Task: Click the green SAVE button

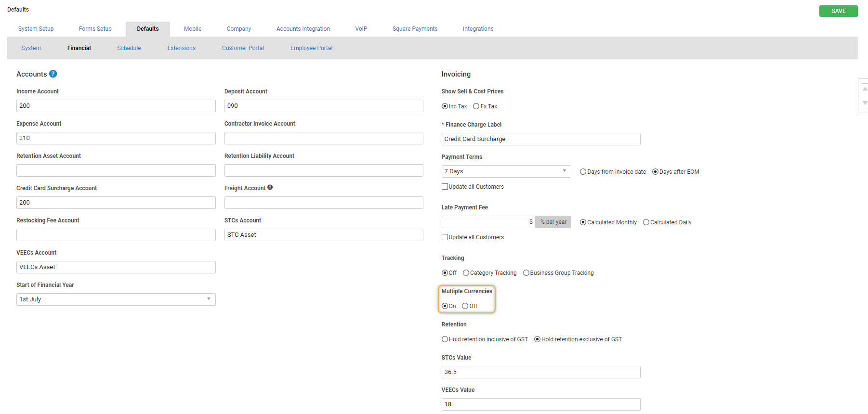Action: coord(838,11)
